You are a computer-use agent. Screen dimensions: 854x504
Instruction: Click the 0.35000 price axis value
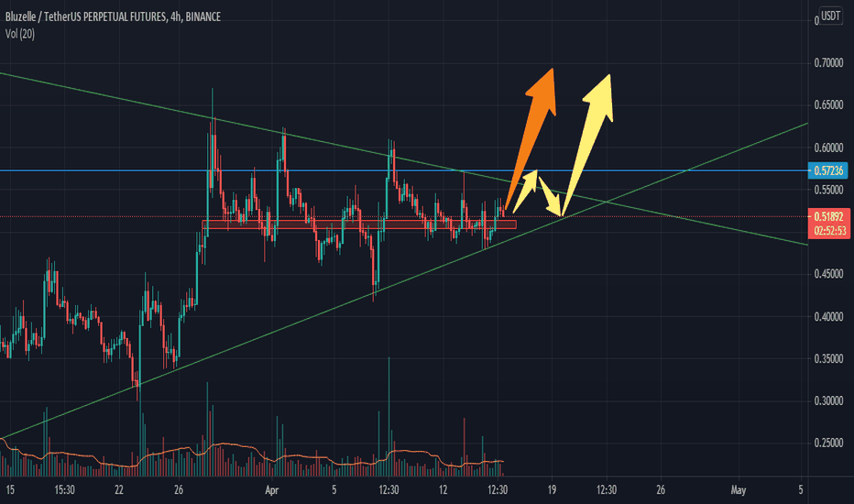tap(828, 358)
